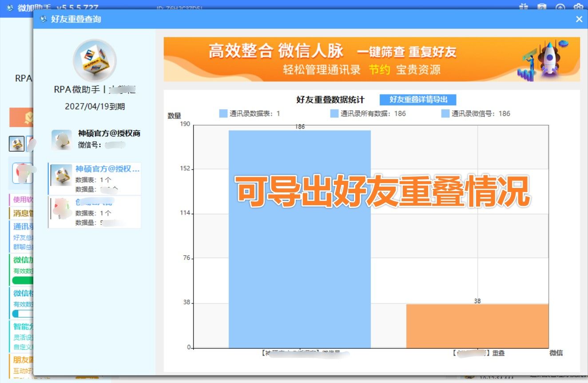The height and width of the screenshot is (383, 588).
Task: Click the screenshot camera icon in title bar
Action: pyautogui.click(x=542, y=6)
